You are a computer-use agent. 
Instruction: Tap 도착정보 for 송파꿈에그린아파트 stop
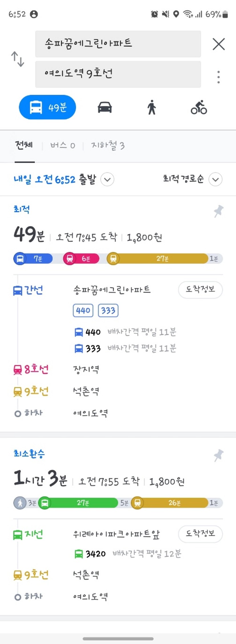(x=200, y=290)
